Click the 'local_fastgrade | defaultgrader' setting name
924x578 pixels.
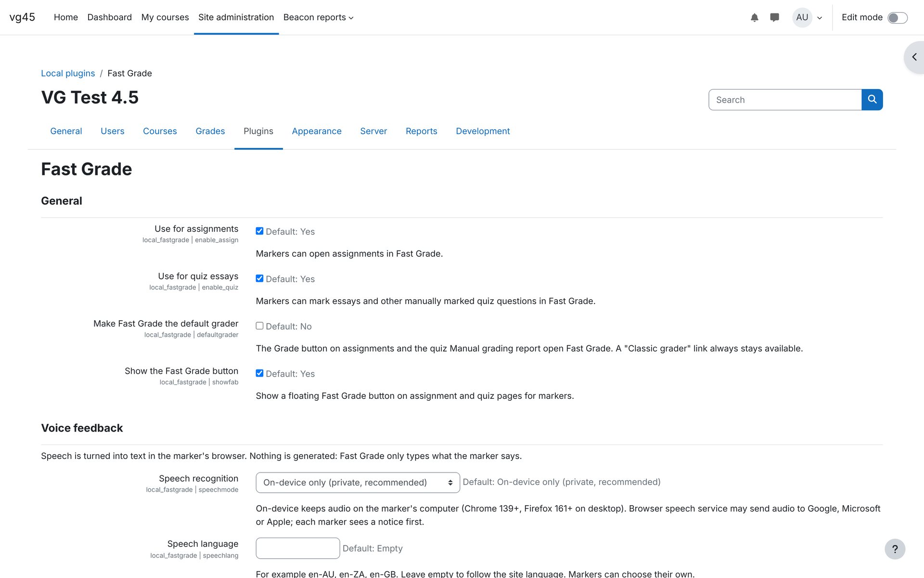191,335
